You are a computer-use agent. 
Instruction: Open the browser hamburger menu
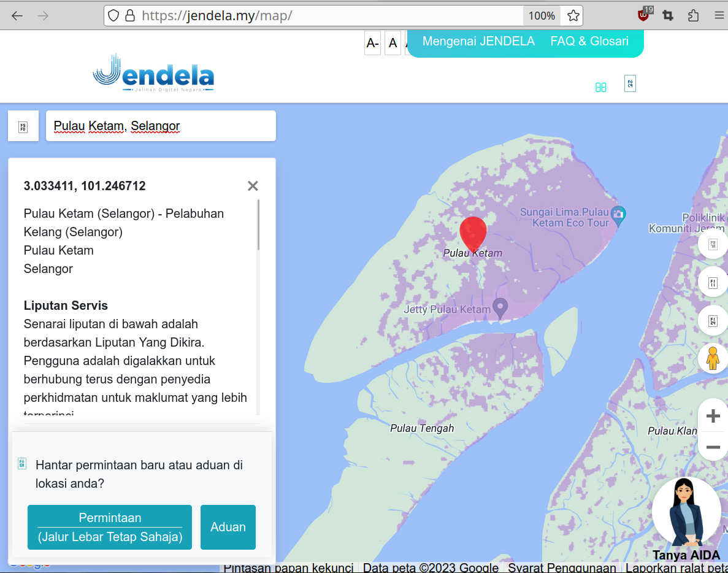tap(719, 16)
